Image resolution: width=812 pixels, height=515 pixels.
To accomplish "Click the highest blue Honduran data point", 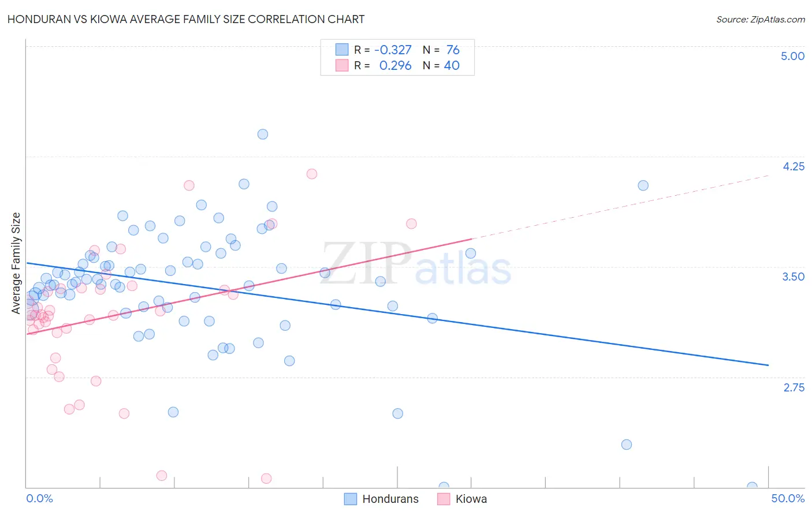I will pyautogui.click(x=263, y=134).
